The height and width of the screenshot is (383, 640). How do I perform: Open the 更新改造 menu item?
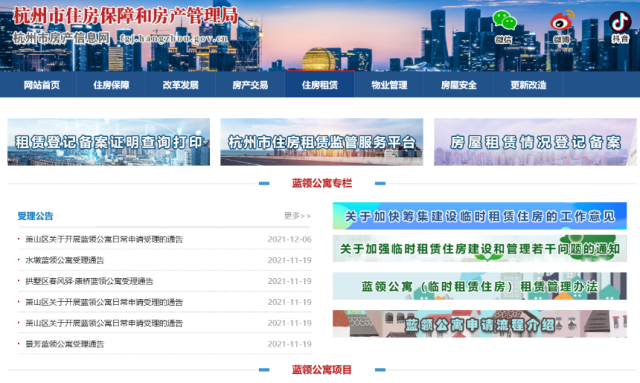[528, 85]
